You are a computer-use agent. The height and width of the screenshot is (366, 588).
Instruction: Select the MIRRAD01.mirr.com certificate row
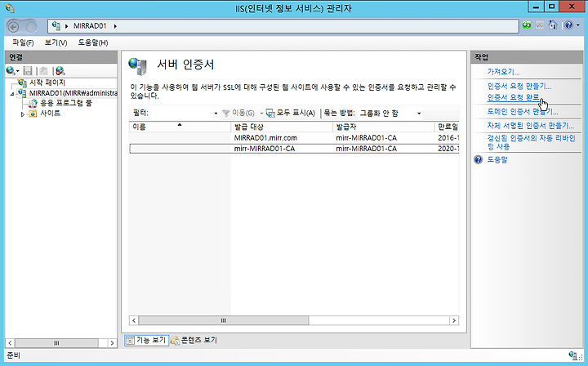click(x=294, y=138)
